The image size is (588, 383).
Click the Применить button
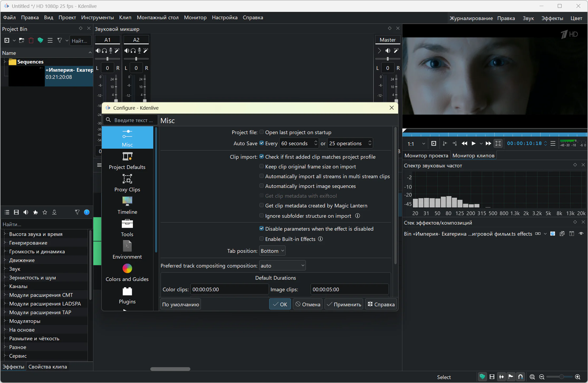[344, 304]
